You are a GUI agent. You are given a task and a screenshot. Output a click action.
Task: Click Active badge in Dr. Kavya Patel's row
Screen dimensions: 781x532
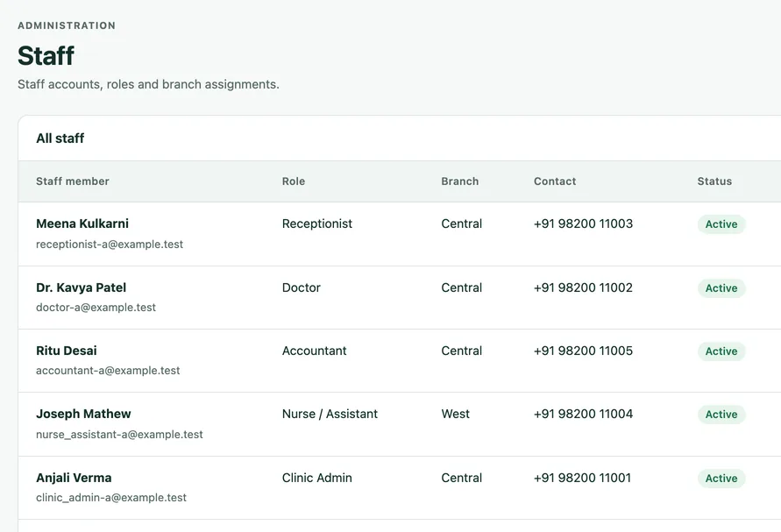[x=721, y=288]
